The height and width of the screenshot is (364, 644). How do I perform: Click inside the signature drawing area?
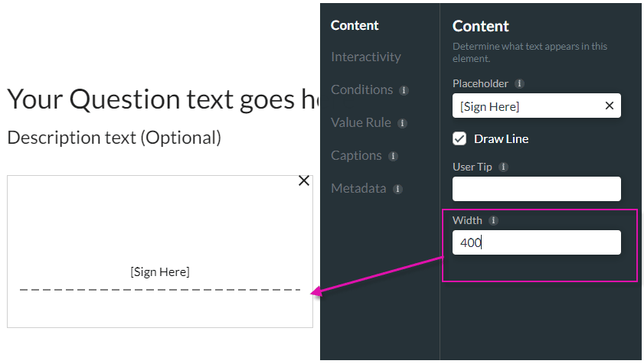coord(159,229)
